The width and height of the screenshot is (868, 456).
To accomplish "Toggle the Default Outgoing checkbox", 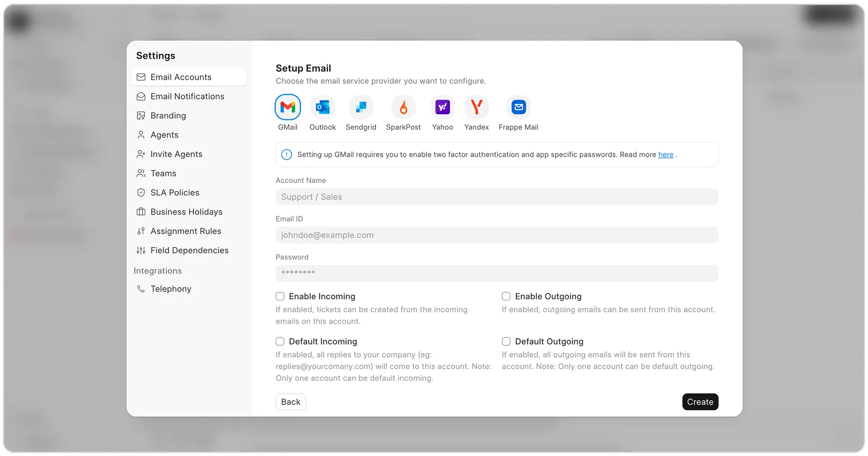I will tap(506, 341).
